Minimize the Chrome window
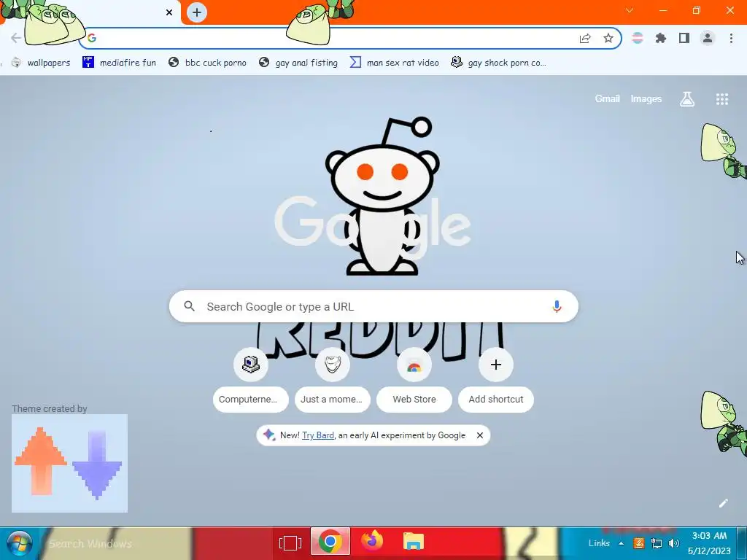747x560 pixels. [663, 10]
